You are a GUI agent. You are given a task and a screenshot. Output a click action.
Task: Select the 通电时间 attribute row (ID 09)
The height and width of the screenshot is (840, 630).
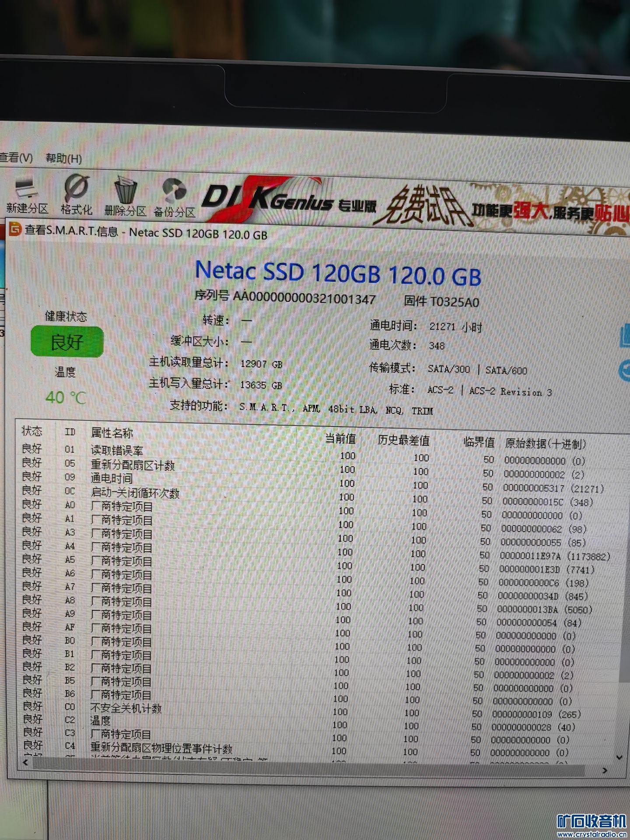click(313, 482)
